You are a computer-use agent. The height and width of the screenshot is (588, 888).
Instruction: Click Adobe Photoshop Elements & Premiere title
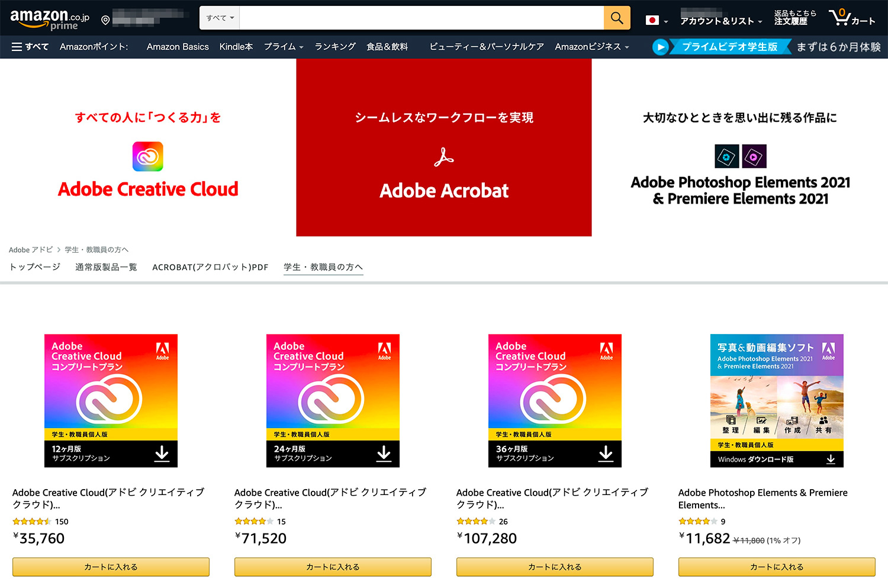pos(763,499)
